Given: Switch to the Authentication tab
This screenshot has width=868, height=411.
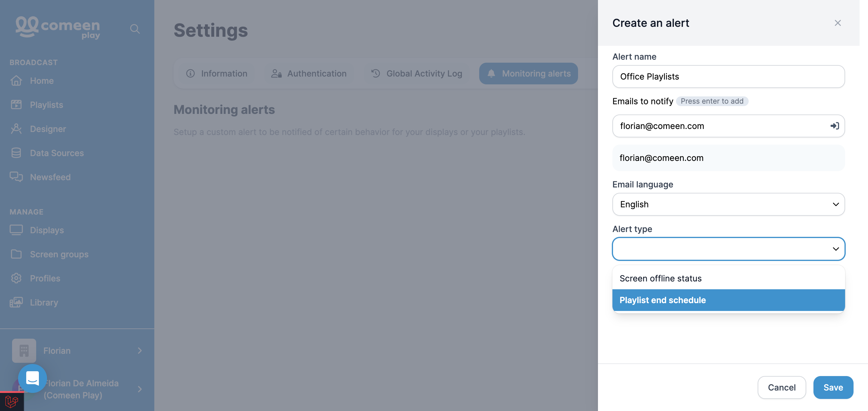Looking at the screenshot, I should click(309, 74).
